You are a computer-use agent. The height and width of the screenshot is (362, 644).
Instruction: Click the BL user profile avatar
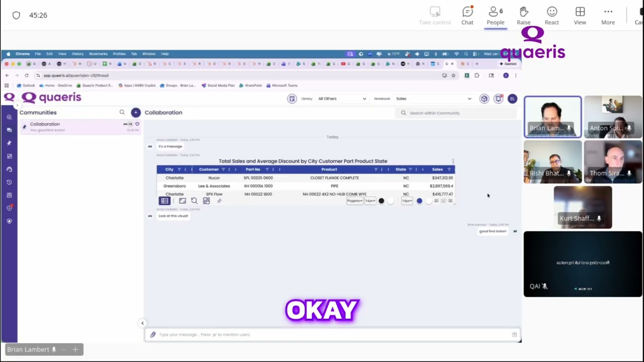512,99
